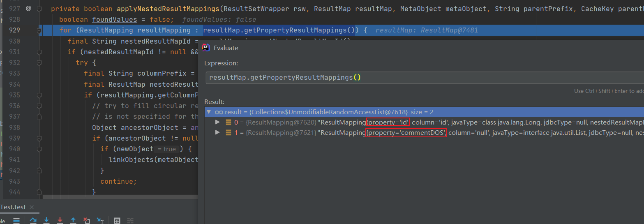This screenshot has height=224, width=644.
Task: Click the 'Use Ctrl+Shift+Enter to add' hint
Action: (x=609, y=91)
